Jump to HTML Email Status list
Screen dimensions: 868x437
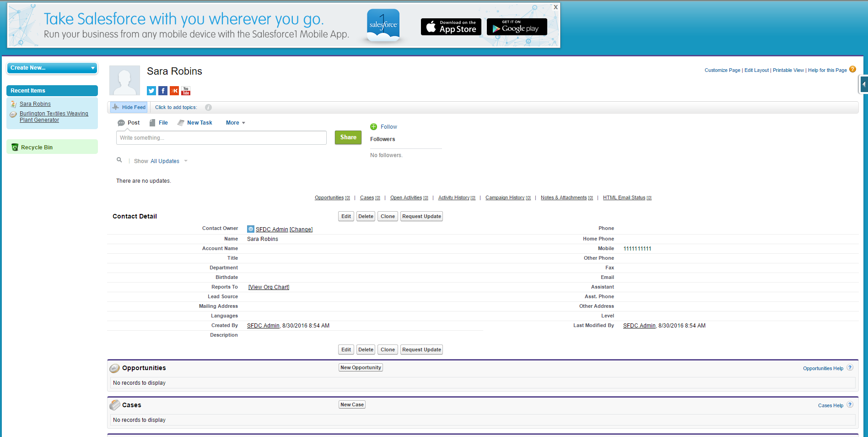627,198
